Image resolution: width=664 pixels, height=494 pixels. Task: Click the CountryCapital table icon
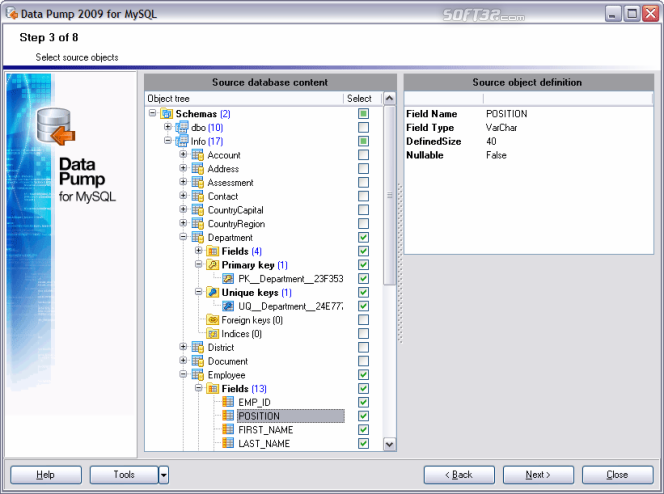tap(197, 210)
